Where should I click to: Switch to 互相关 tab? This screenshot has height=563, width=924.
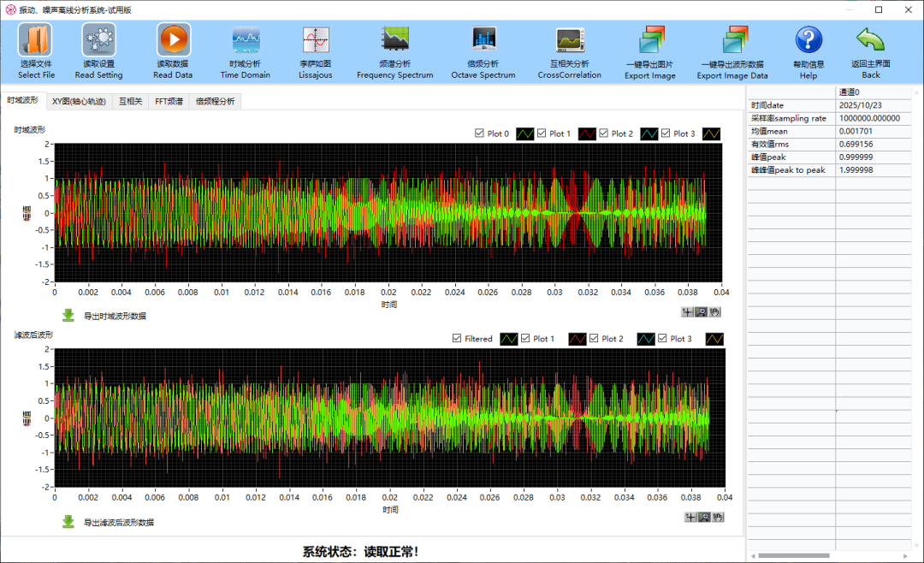pyautogui.click(x=130, y=102)
